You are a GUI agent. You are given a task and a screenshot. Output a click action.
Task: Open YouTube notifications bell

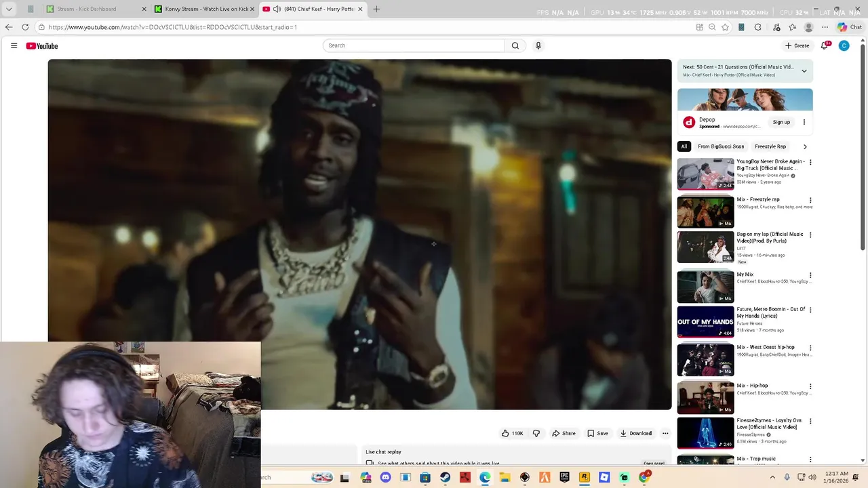(825, 45)
